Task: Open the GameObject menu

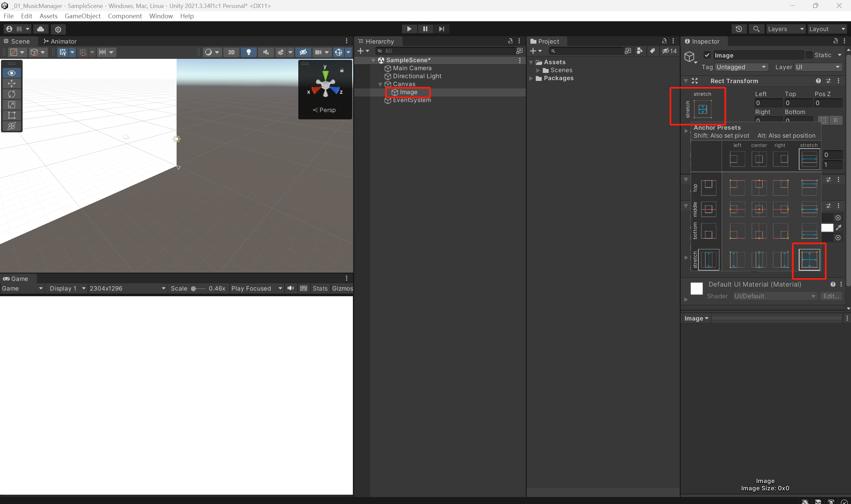Action: tap(82, 16)
